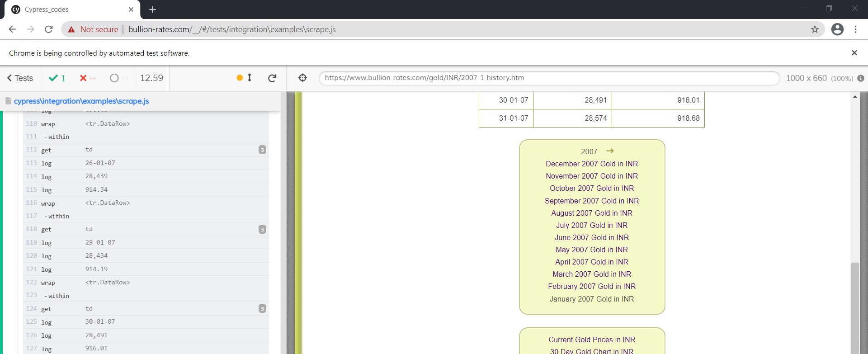Viewport: 868px width, 354px height.
Task: Open March 2007 Gold in INR
Action: coord(592,274)
